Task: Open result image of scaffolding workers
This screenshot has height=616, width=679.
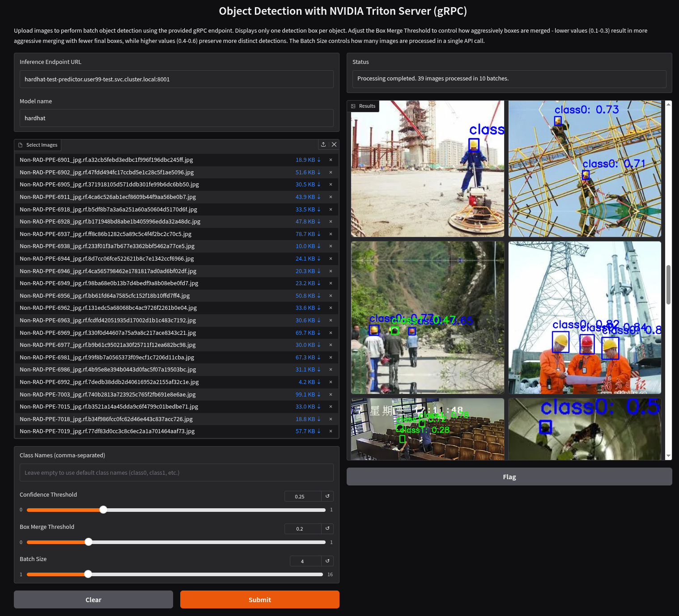Action: click(x=585, y=169)
